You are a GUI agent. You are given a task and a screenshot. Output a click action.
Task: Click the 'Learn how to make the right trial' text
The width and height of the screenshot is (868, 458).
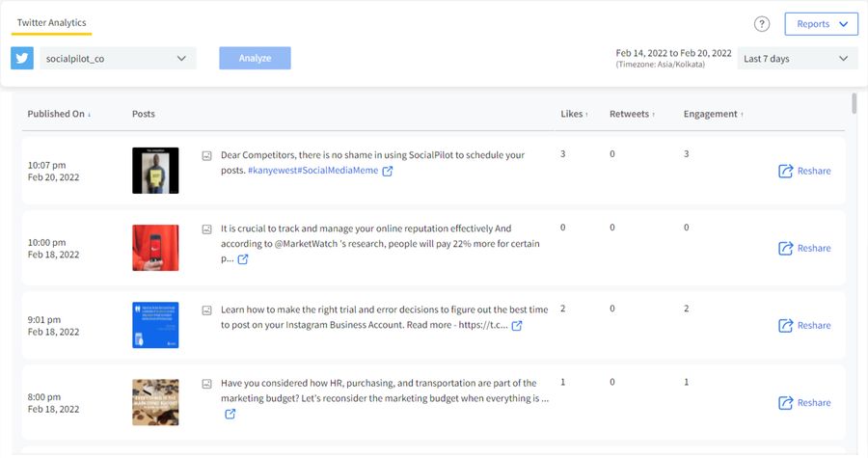pos(384,317)
